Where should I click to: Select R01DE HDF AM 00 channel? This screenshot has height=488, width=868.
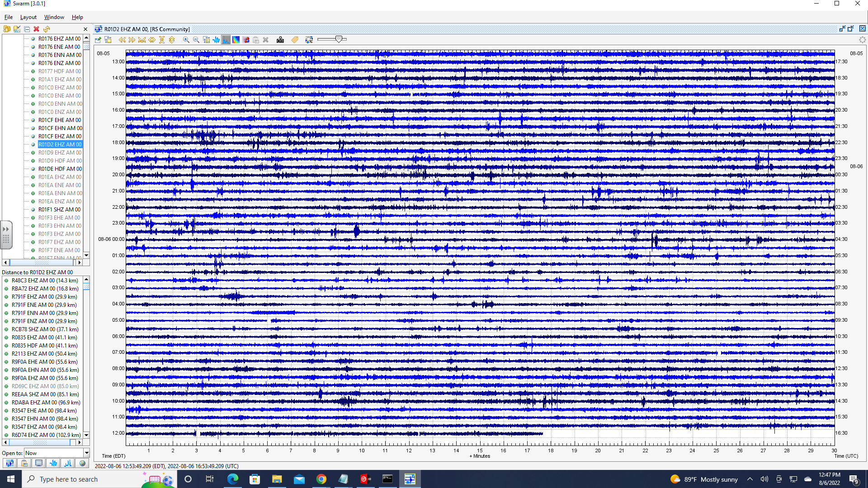pyautogui.click(x=60, y=169)
